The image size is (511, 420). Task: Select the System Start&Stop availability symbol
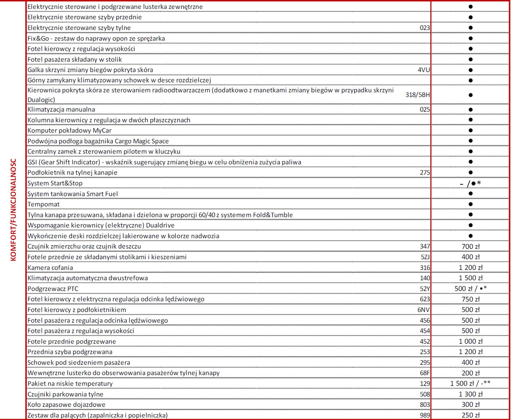pos(470,183)
